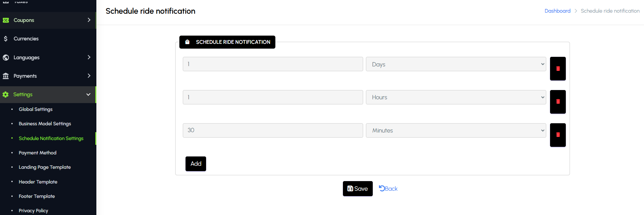Click the Coupons sidebar icon
Viewport: 644px width, 215px height.
pos(6,20)
